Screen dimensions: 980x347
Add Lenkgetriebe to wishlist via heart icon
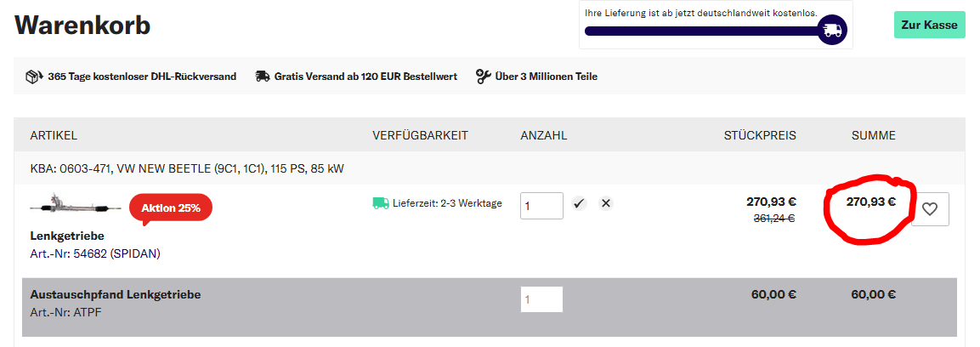[930, 209]
